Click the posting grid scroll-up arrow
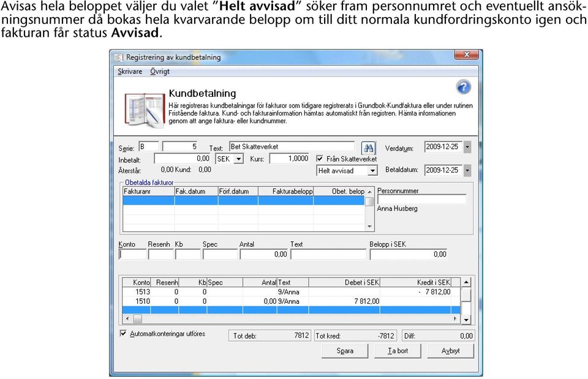The image size is (588, 379). pos(466,282)
